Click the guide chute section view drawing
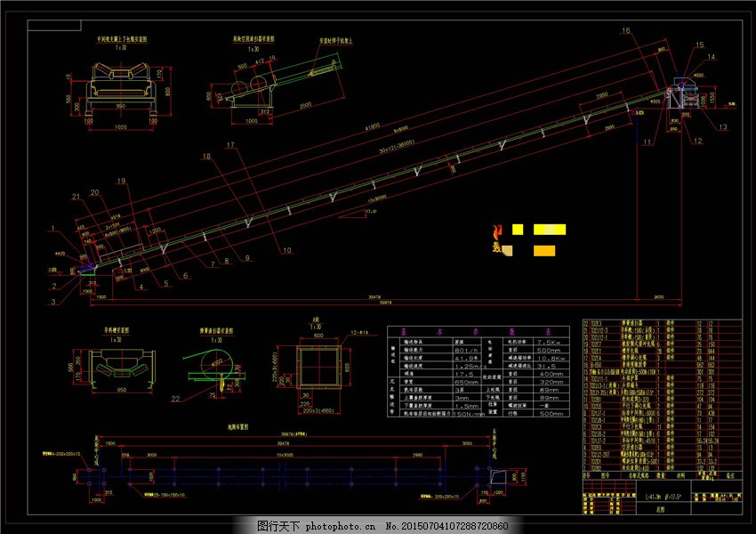This screenshot has width=756, height=534. 123,366
